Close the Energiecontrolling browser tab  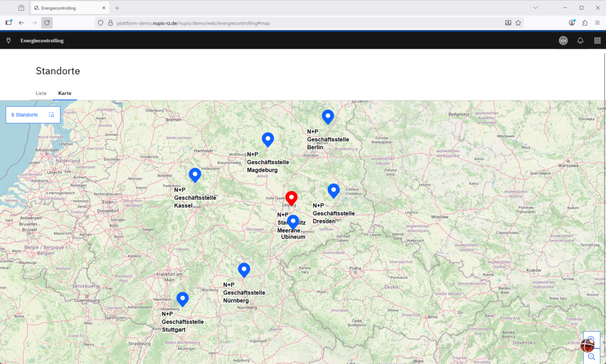tap(104, 8)
